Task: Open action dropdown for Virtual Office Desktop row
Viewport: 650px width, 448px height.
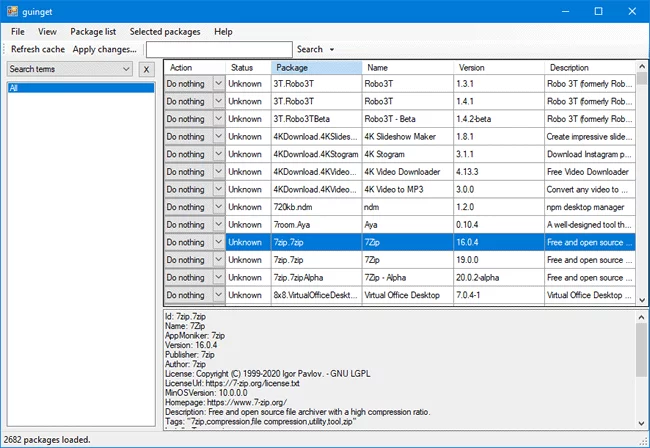Action: tap(218, 295)
